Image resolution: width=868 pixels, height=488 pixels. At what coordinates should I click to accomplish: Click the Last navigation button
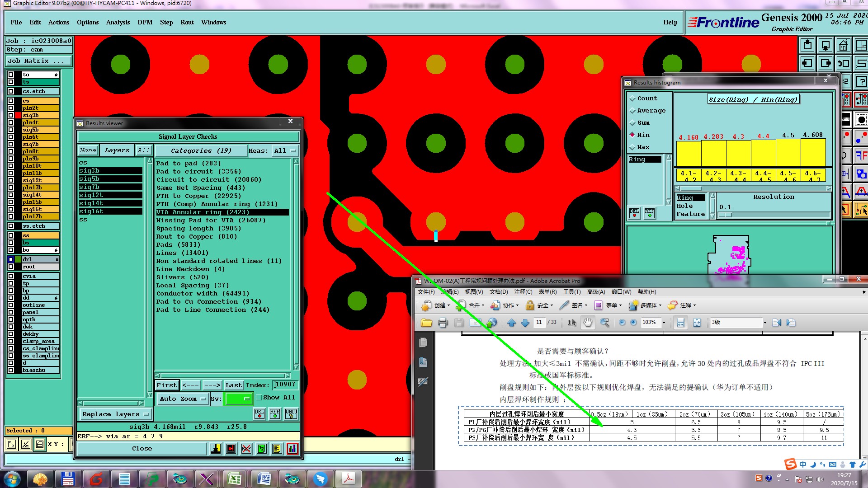(x=233, y=385)
